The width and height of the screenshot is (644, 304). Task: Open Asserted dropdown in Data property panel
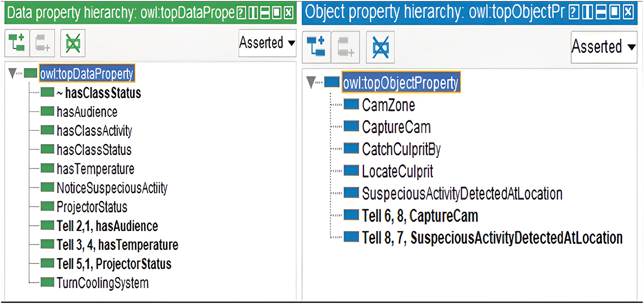pyautogui.click(x=267, y=43)
